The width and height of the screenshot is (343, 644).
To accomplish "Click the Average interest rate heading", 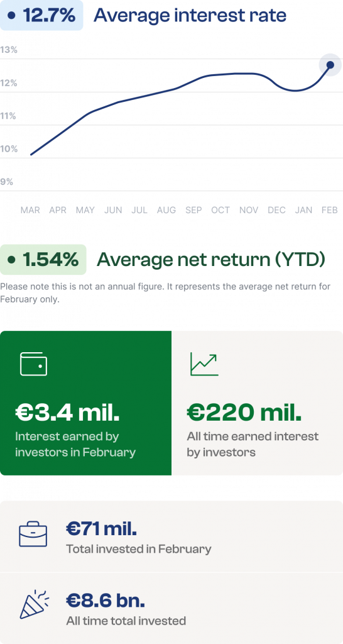I will coord(190,16).
